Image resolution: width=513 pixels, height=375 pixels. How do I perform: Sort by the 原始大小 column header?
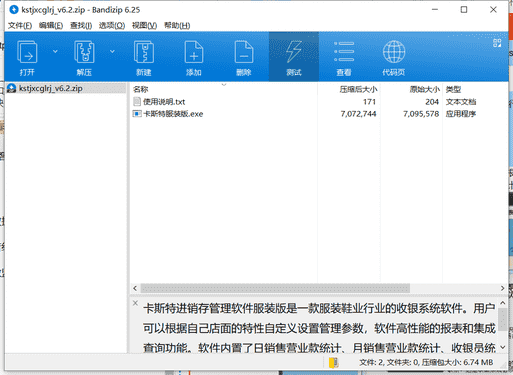pos(425,89)
